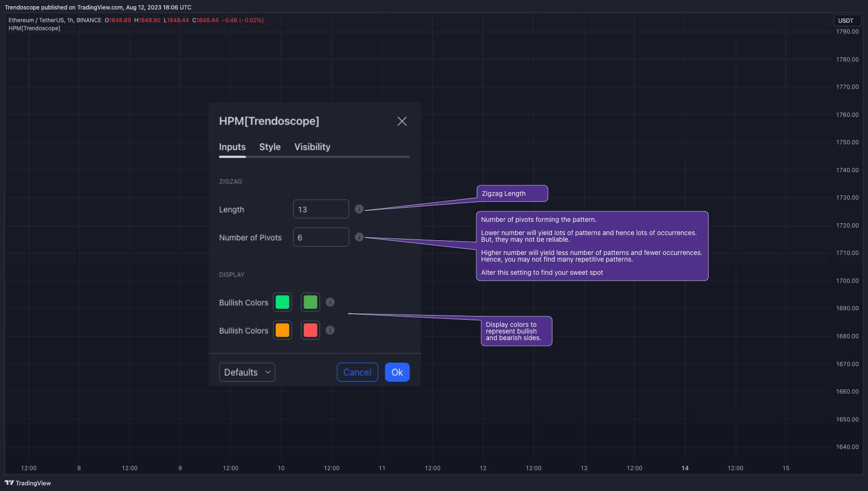Open the info icon beside Number of Pivots
The height and width of the screenshot is (491, 868).
359,237
